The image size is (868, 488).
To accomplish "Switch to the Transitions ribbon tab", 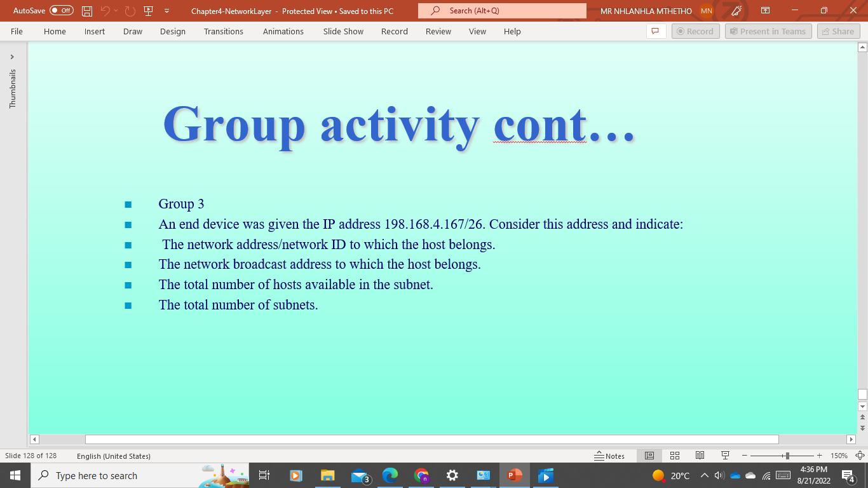I will tap(224, 31).
